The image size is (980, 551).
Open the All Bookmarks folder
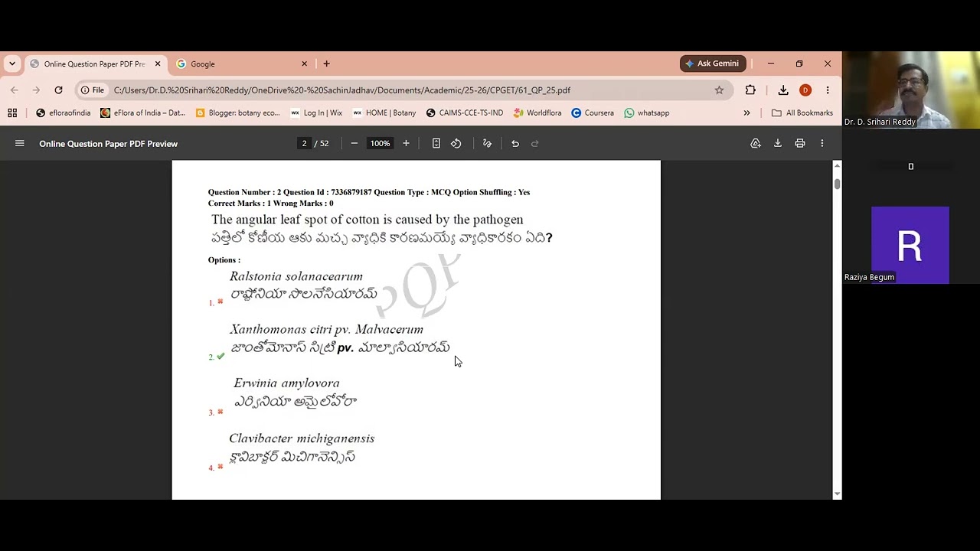tap(802, 112)
